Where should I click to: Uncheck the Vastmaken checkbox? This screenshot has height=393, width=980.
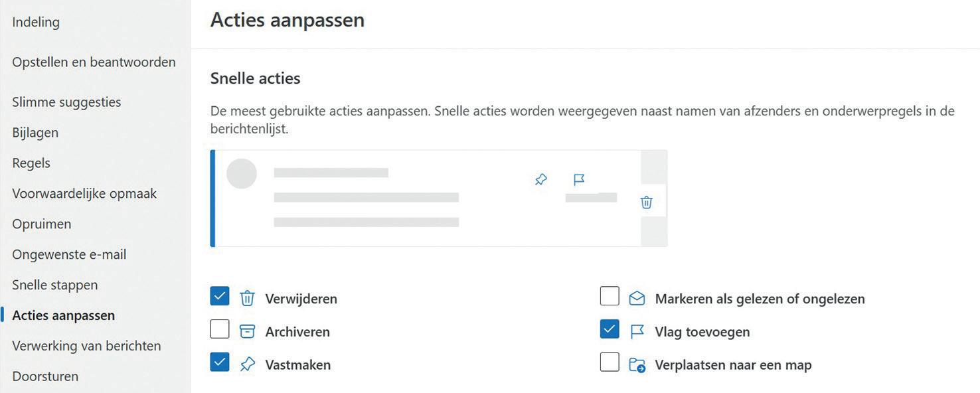(x=220, y=362)
